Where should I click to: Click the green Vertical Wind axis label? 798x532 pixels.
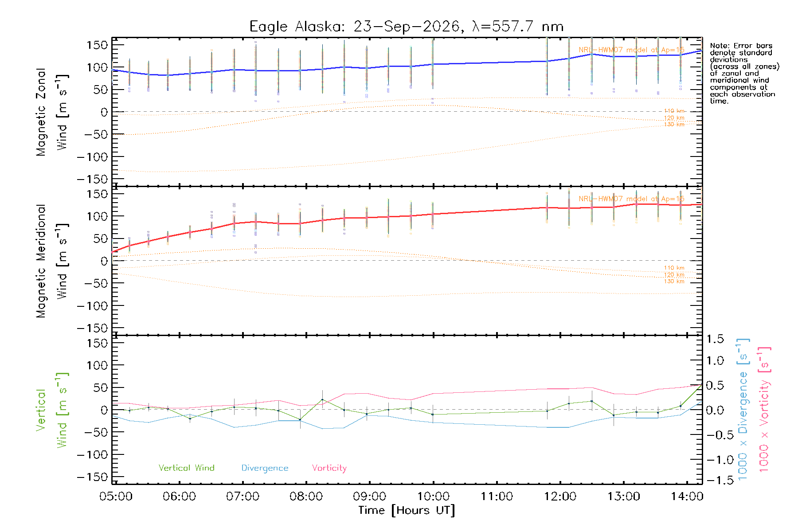click(52, 410)
